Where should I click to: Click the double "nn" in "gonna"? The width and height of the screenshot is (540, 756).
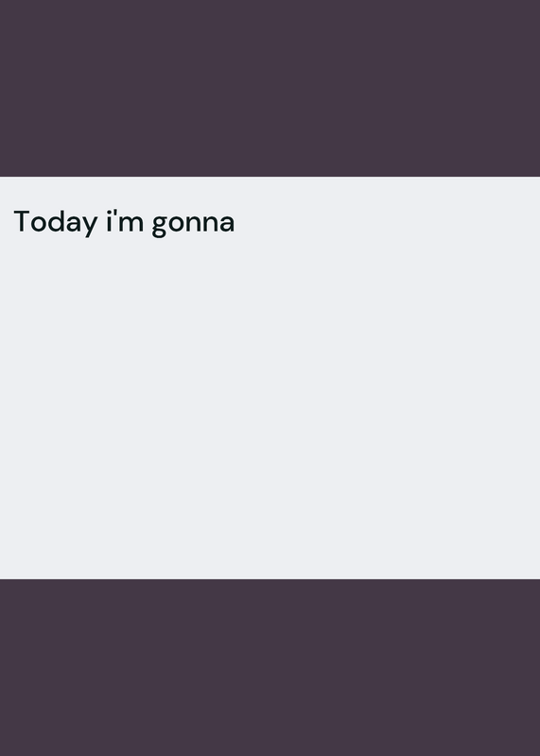click(x=204, y=223)
